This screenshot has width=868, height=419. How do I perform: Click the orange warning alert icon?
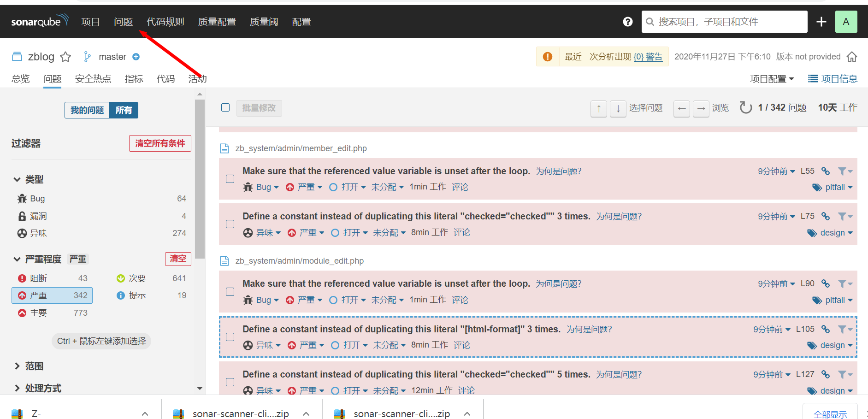(x=547, y=57)
